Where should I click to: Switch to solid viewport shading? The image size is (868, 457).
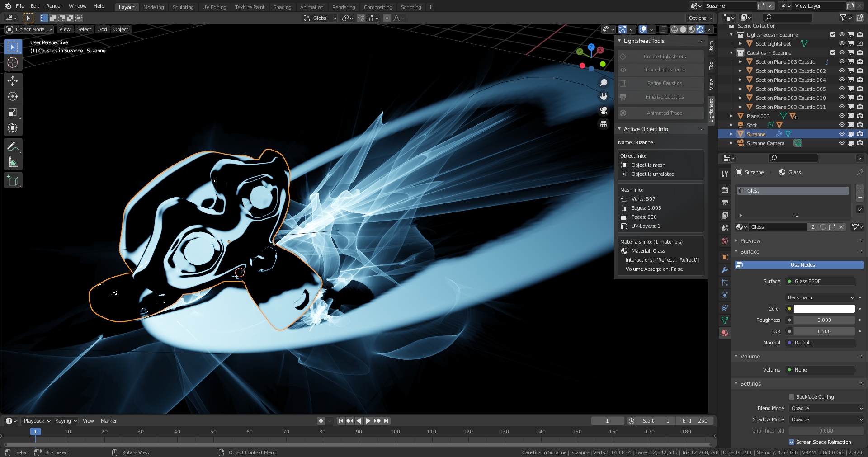(x=683, y=29)
